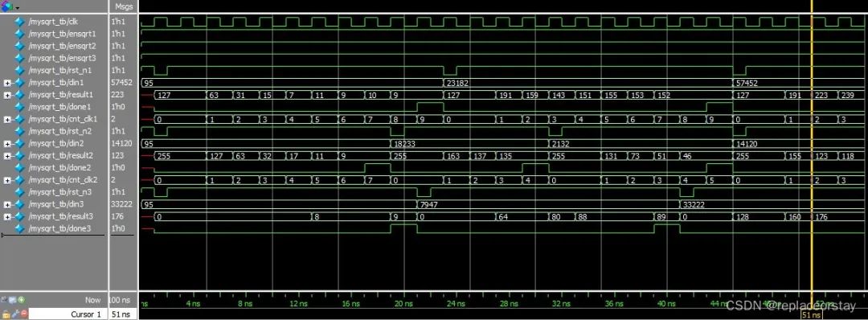This screenshot has width=868, height=320.
Task: Click the Cursor 1 name field
Action: (x=68, y=314)
